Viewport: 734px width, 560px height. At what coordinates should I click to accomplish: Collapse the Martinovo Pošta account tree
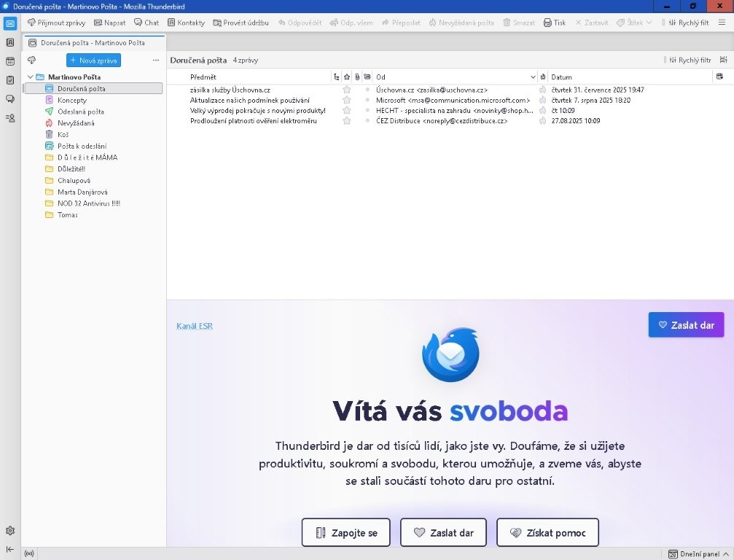pos(31,77)
